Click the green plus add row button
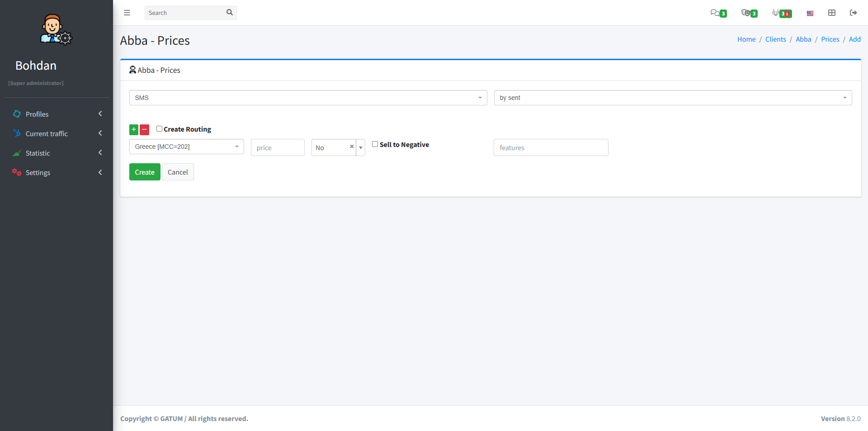Screen dimensions: 868x431 (134, 130)
